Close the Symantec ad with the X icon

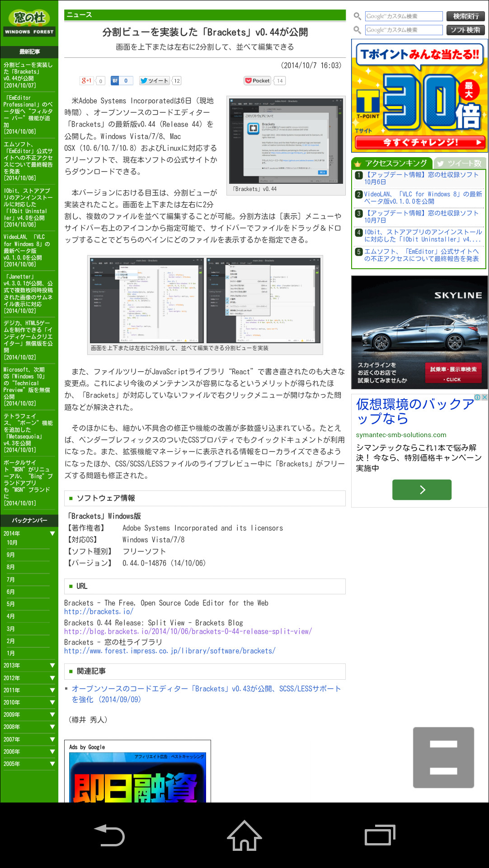pos(484,397)
